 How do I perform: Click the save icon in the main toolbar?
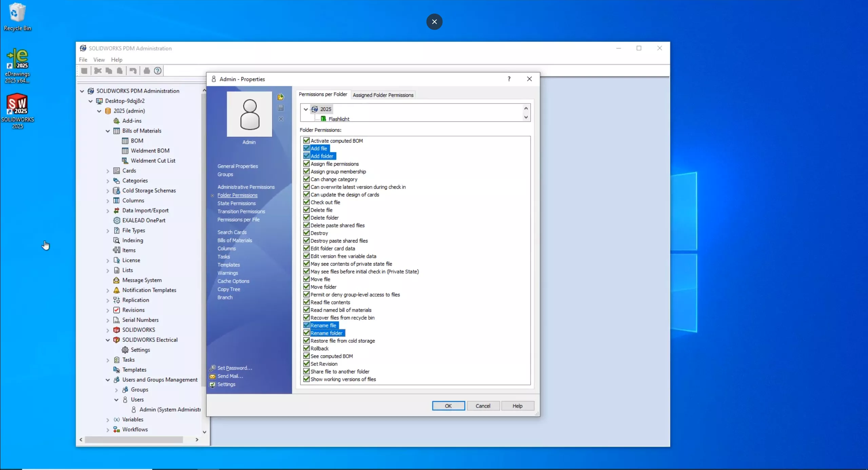[x=84, y=71]
